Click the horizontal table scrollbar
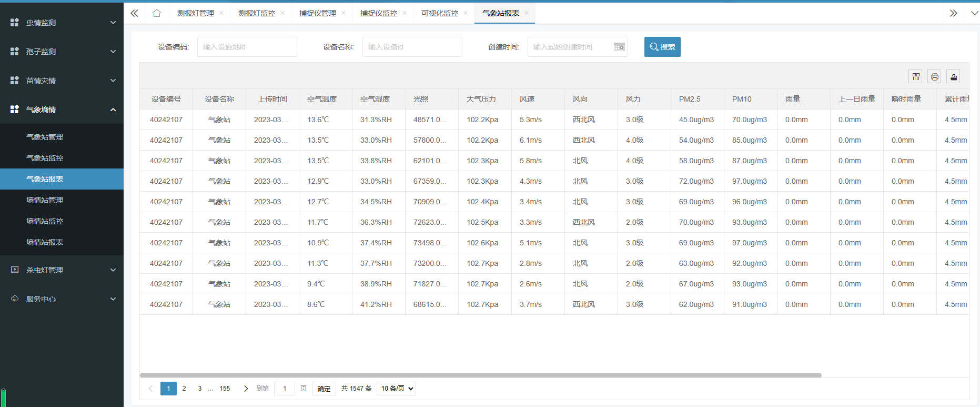The image size is (980, 407). [480, 375]
